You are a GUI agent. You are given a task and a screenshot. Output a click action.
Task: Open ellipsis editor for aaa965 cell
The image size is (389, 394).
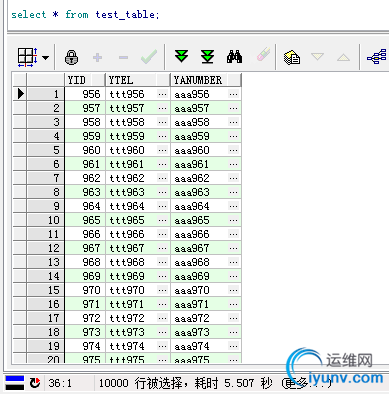point(234,220)
